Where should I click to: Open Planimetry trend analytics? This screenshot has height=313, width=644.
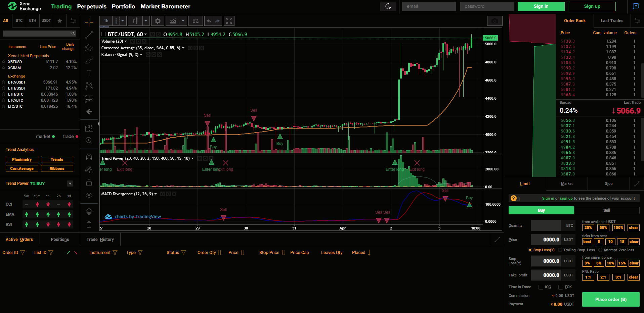[22, 159]
